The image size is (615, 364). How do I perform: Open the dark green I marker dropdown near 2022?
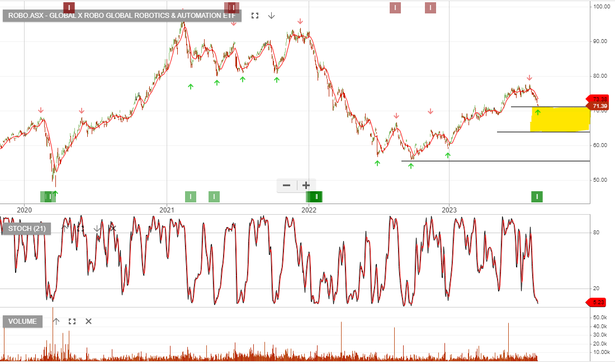coord(315,197)
